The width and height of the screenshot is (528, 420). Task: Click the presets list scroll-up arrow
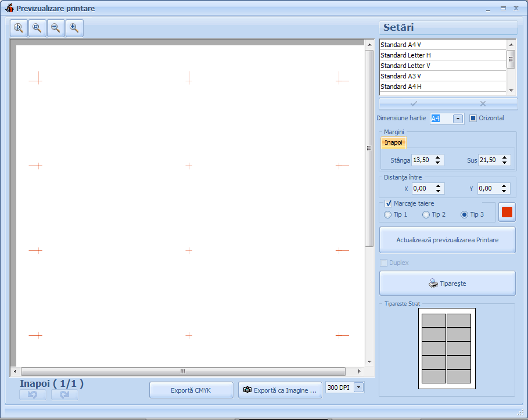click(511, 45)
